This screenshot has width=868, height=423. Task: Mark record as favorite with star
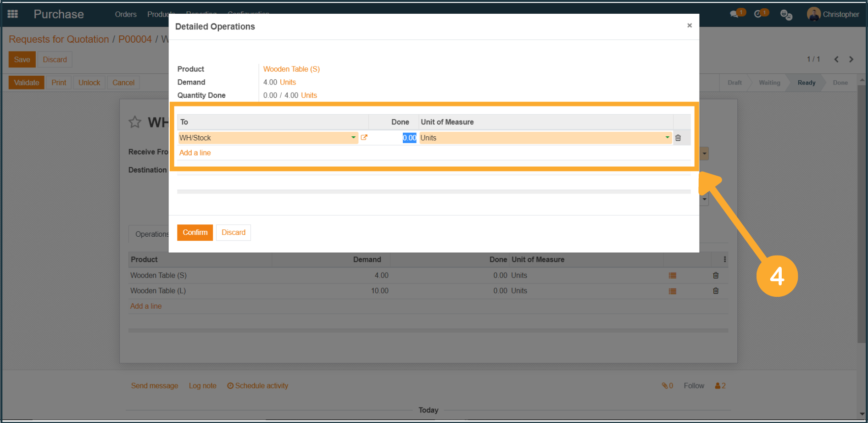135,122
